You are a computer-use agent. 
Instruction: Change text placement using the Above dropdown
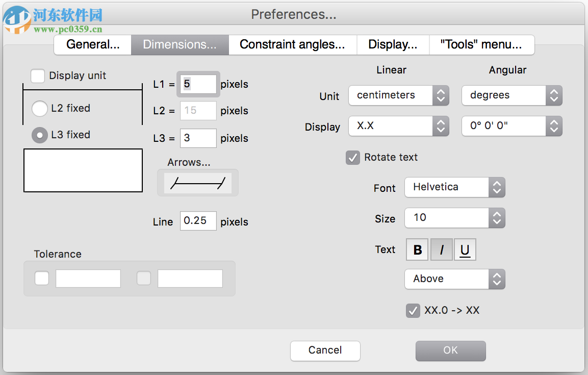point(454,279)
